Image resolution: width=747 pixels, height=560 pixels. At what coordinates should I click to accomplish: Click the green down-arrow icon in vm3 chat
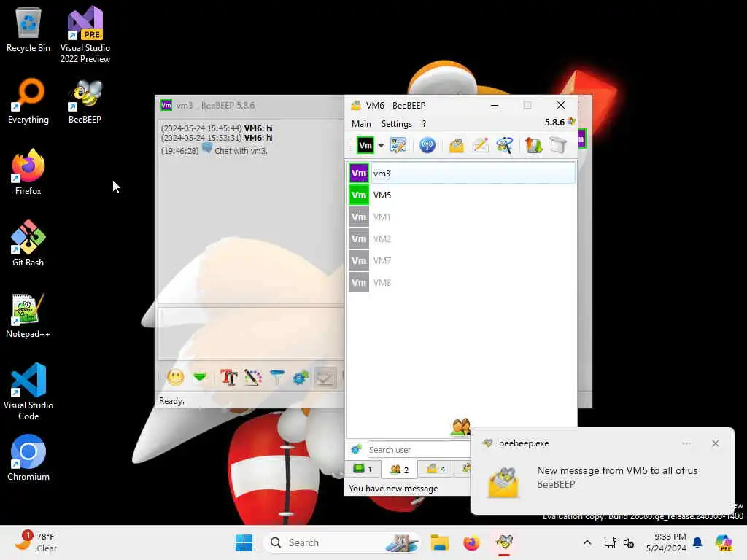200,378
